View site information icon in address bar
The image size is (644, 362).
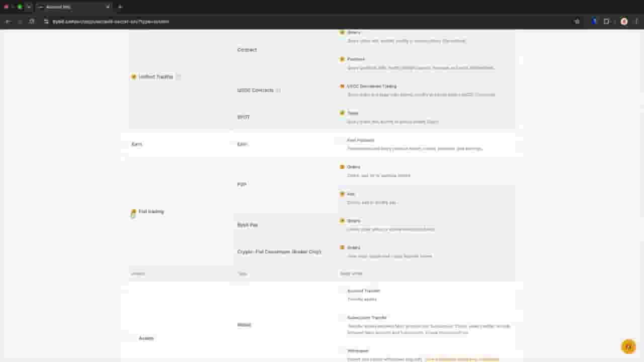coord(46,22)
